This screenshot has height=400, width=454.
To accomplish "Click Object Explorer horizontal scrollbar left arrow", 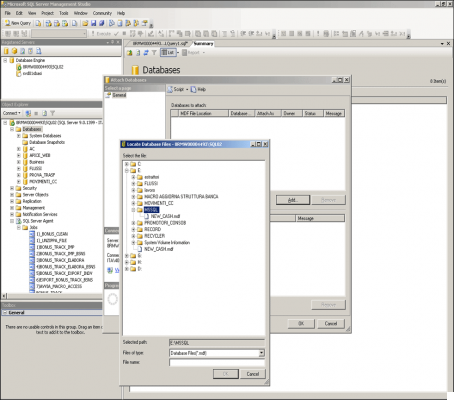I will 4,296.
